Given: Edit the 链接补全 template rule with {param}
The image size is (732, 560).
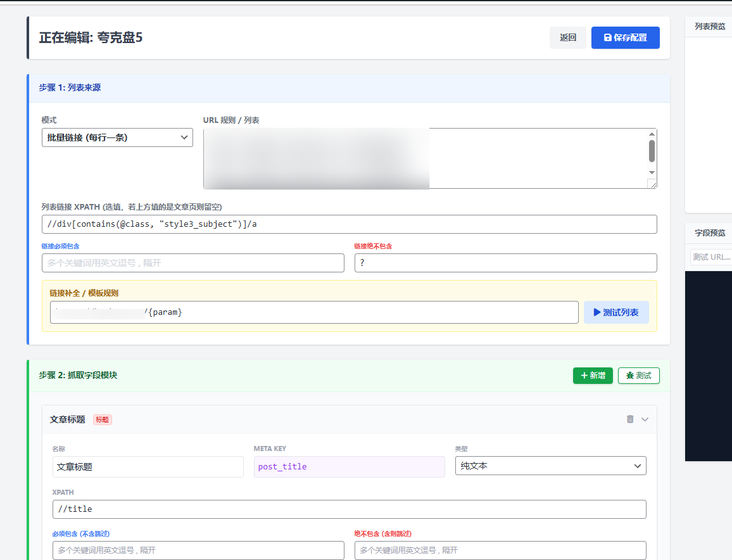Looking at the screenshot, I should tap(314, 312).
